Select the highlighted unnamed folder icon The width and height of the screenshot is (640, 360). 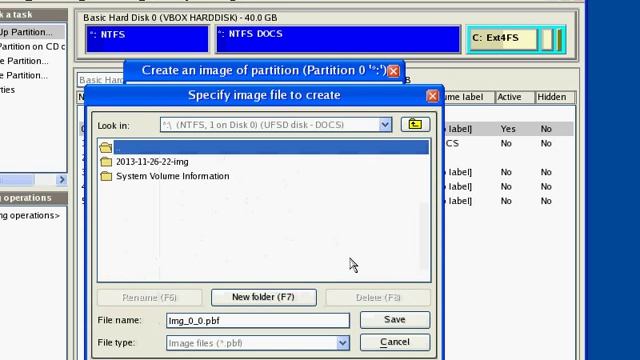[106, 147]
